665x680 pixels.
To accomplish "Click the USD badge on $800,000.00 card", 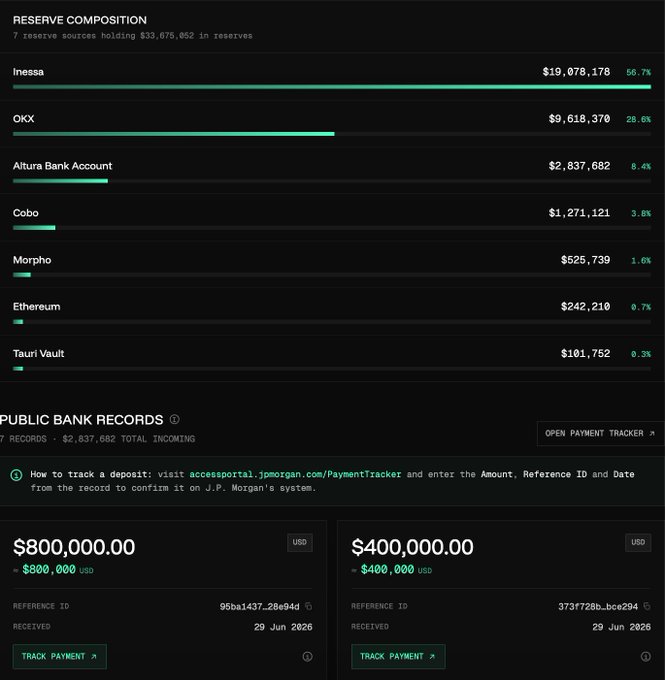I will point(300,543).
